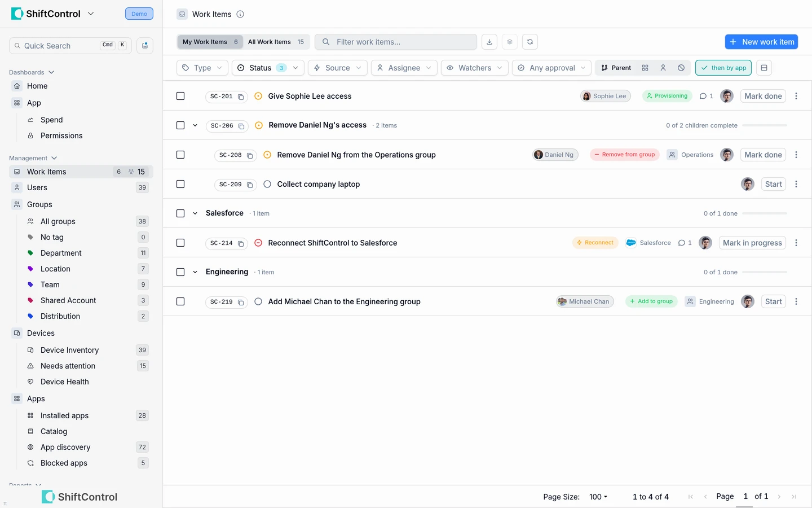Copy the SC-208 item ID
This screenshot has width=812, height=508.
250,155
